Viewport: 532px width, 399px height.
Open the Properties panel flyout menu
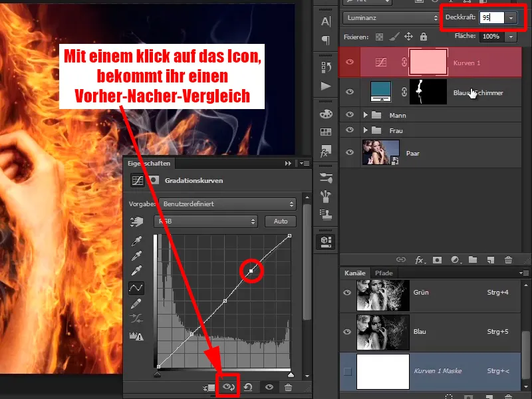(305, 163)
